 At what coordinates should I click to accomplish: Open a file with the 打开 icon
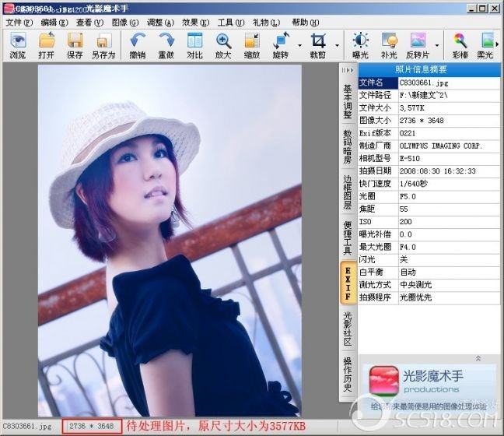pyautogui.click(x=46, y=46)
